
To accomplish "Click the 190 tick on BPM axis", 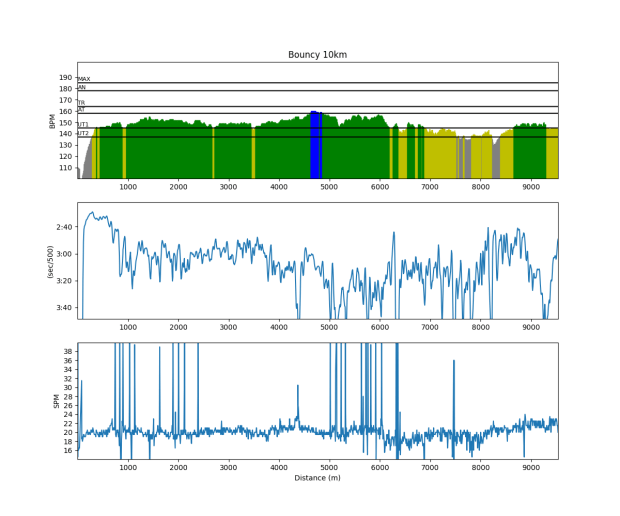I will pyautogui.click(x=65, y=78).
